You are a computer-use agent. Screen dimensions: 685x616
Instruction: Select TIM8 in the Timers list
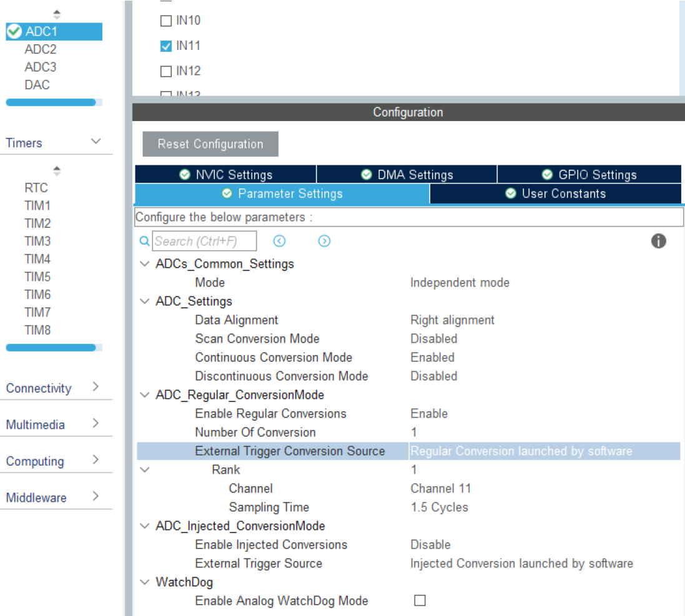37,331
